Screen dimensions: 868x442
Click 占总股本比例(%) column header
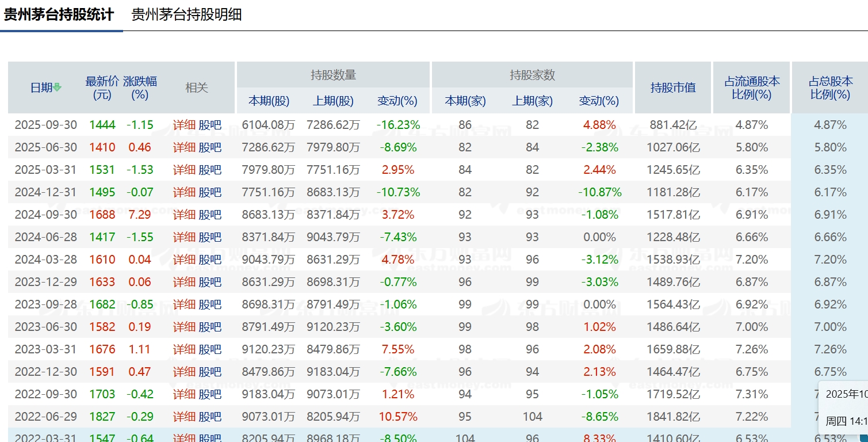tap(830, 87)
